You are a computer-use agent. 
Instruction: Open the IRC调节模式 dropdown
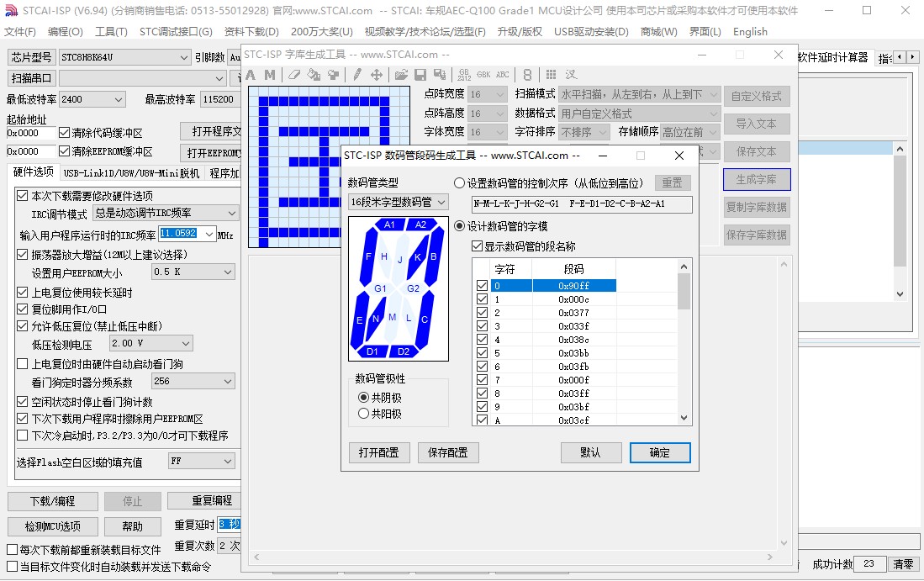coord(165,213)
